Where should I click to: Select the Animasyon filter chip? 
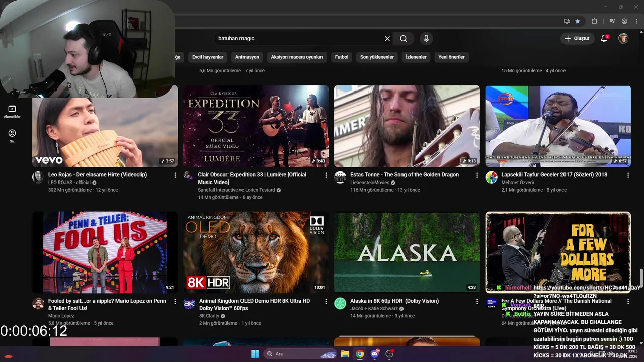click(247, 57)
